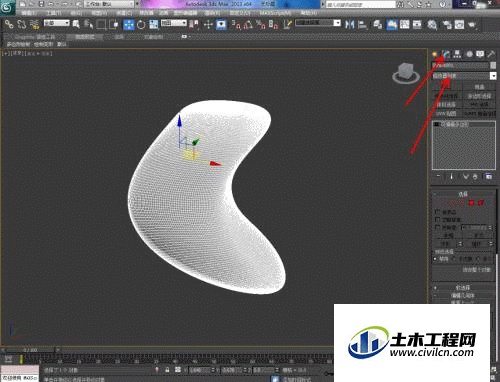This screenshot has width=500, height=382.
Task: Click the search input field in title bar
Action: click(x=361, y=4)
